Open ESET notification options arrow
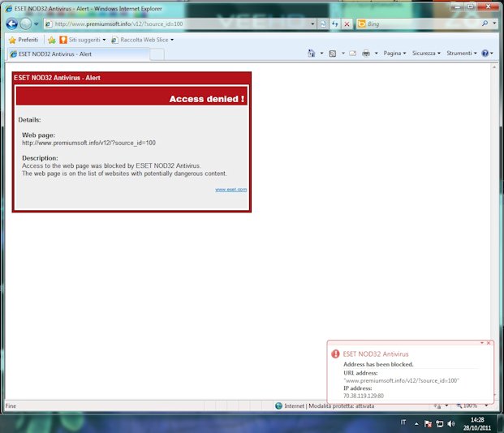Viewport: 504px width, 433px height. pos(482,343)
